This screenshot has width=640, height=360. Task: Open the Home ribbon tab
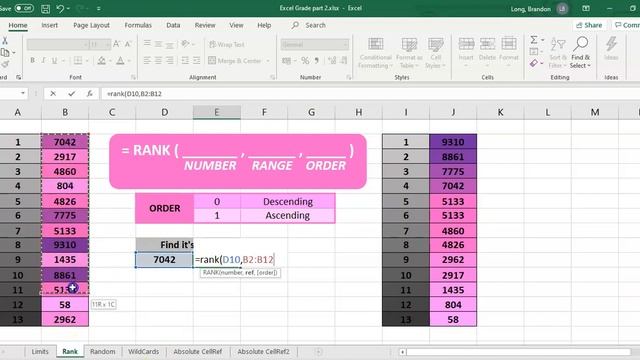pos(18,25)
